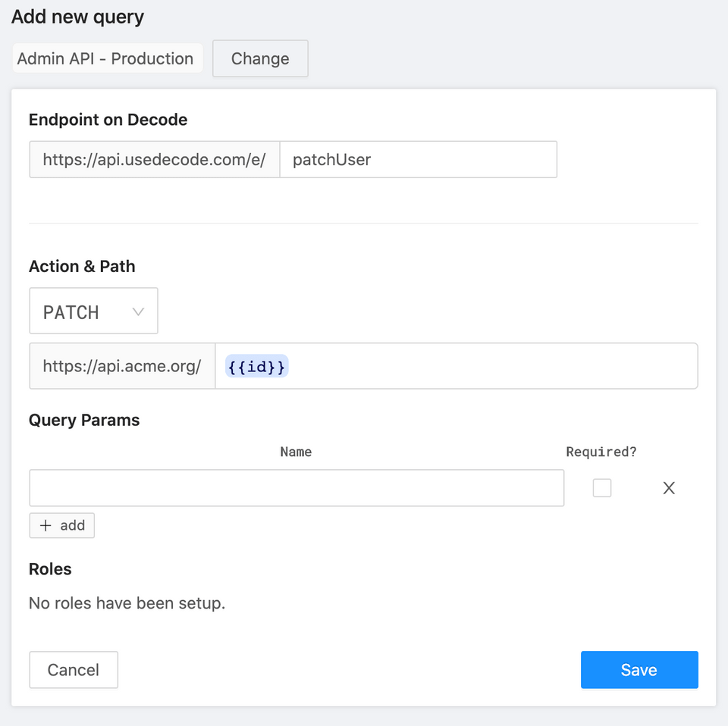Click the plus add query param button
This screenshot has height=726, width=728.
tap(62, 525)
